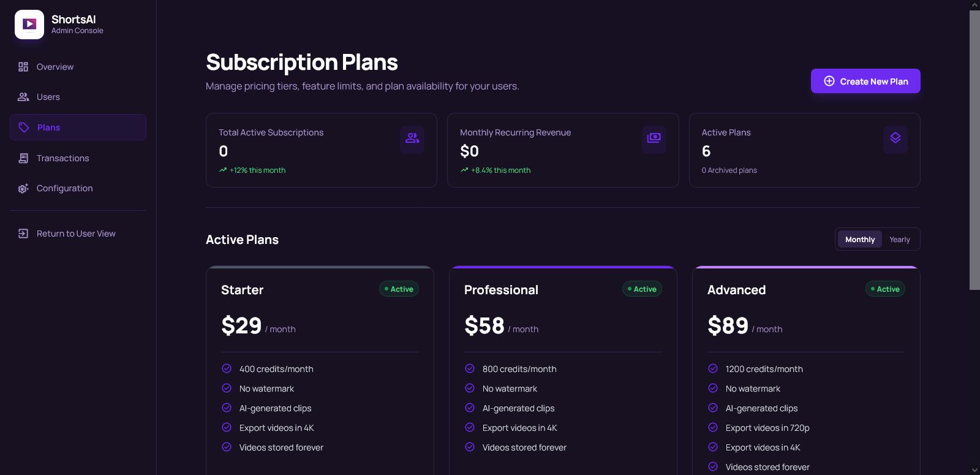980x475 pixels.
Task: Click the Configuration gear icon
Action: [x=23, y=188]
